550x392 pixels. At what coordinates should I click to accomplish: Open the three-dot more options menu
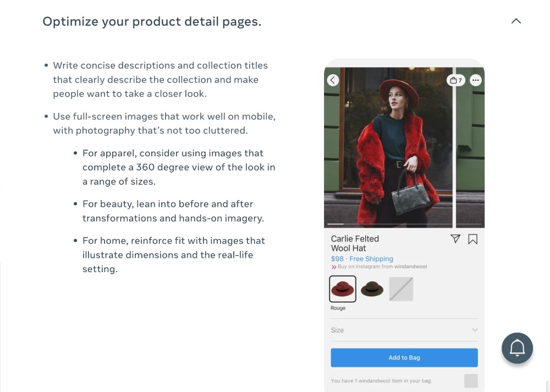pos(476,80)
